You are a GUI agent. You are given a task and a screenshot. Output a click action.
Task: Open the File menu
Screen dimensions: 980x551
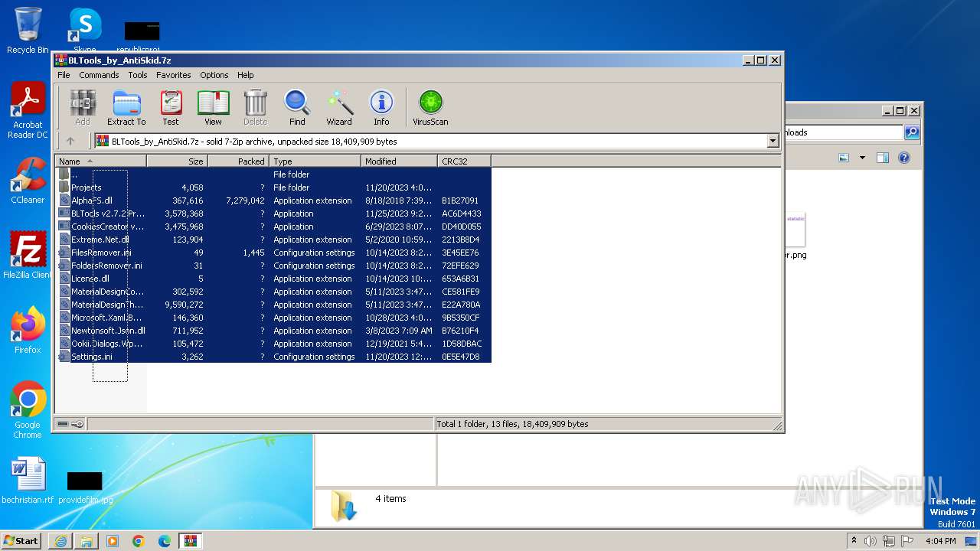click(64, 75)
